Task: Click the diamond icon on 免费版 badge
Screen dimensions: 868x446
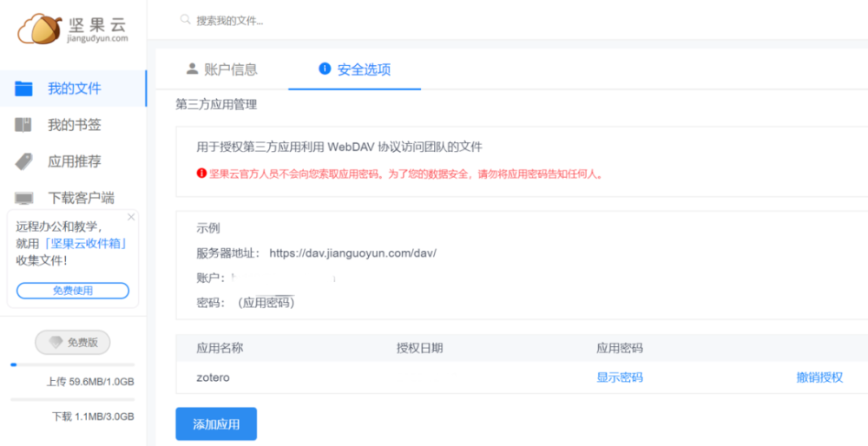Action: click(56, 343)
